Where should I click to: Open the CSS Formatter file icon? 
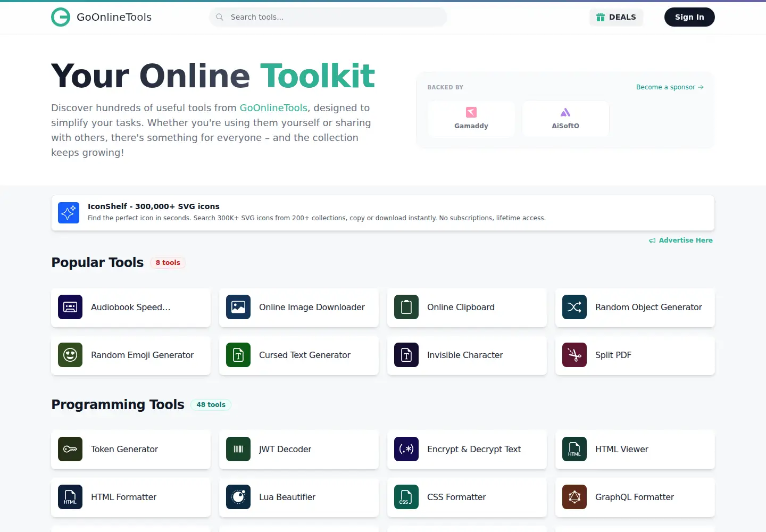click(x=406, y=497)
